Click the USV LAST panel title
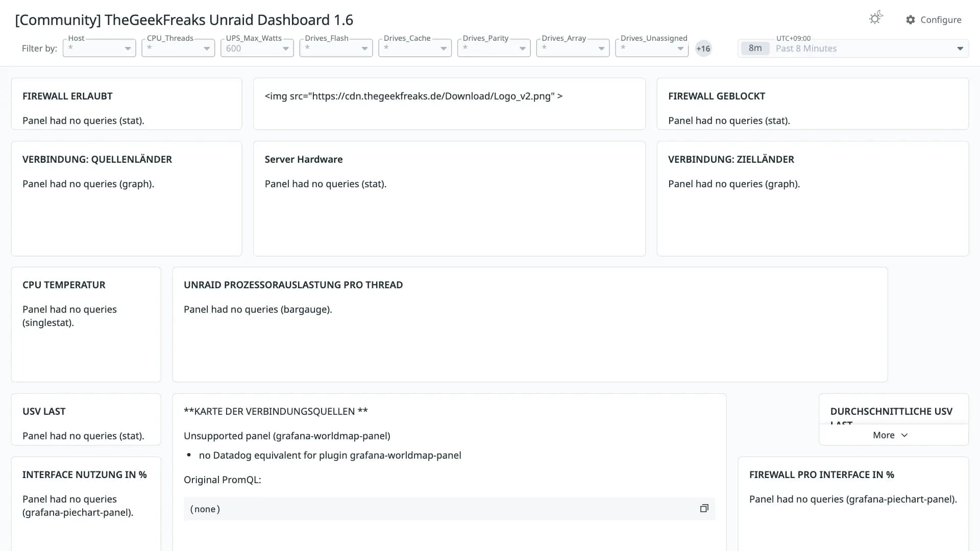 [44, 411]
